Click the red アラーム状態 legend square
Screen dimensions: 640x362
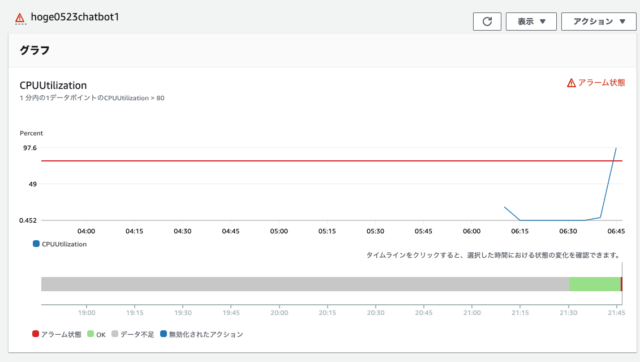pyautogui.click(x=36, y=334)
